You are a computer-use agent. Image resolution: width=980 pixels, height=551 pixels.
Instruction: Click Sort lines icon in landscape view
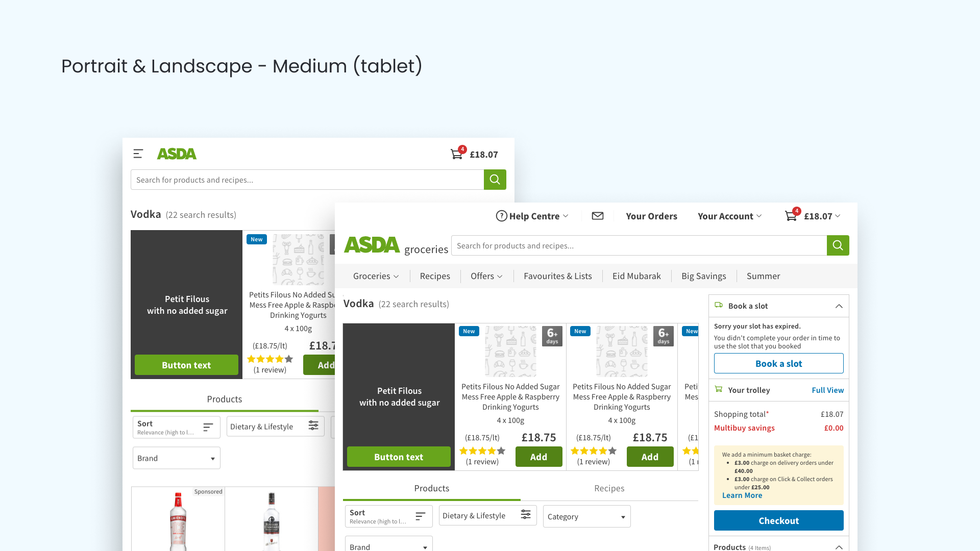tap(420, 516)
